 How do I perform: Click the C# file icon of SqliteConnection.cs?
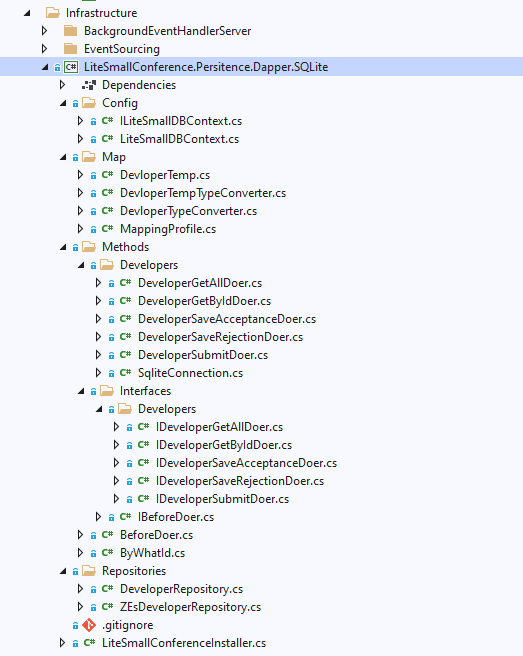coord(126,372)
